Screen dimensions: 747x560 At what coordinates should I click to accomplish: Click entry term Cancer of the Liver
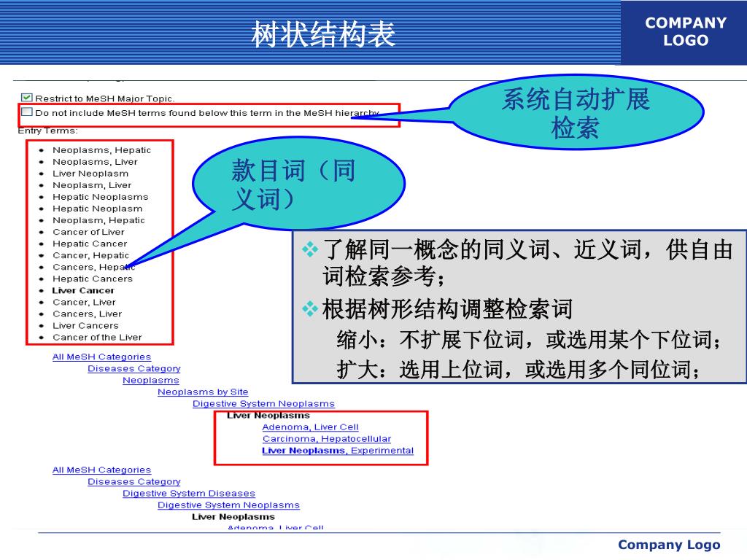point(97,337)
